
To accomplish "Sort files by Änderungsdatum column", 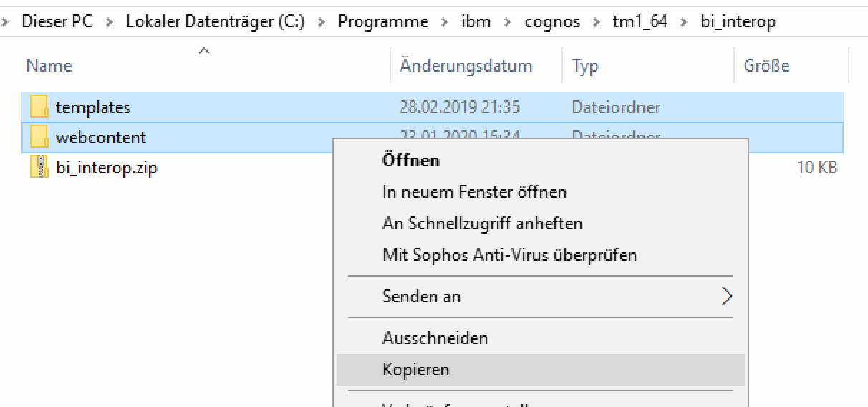I will (466, 66).
